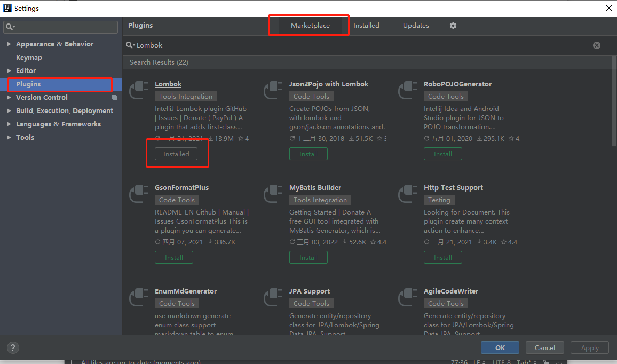Open the JPA Support plugin title
617x364 pixels.
(x=310, y=291)
